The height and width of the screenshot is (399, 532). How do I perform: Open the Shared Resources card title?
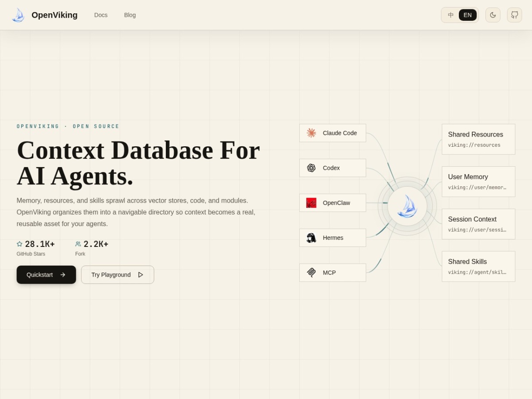(475, 134)
